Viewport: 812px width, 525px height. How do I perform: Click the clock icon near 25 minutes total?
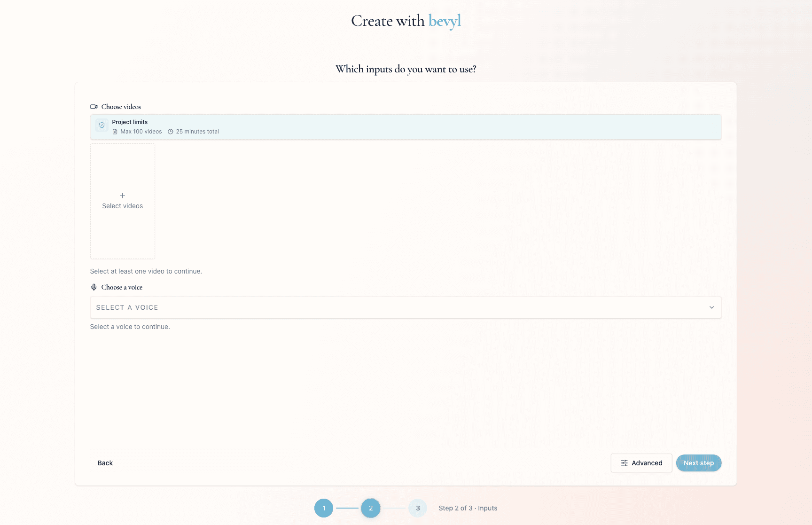pyautogui.click(x=171, y=132)
